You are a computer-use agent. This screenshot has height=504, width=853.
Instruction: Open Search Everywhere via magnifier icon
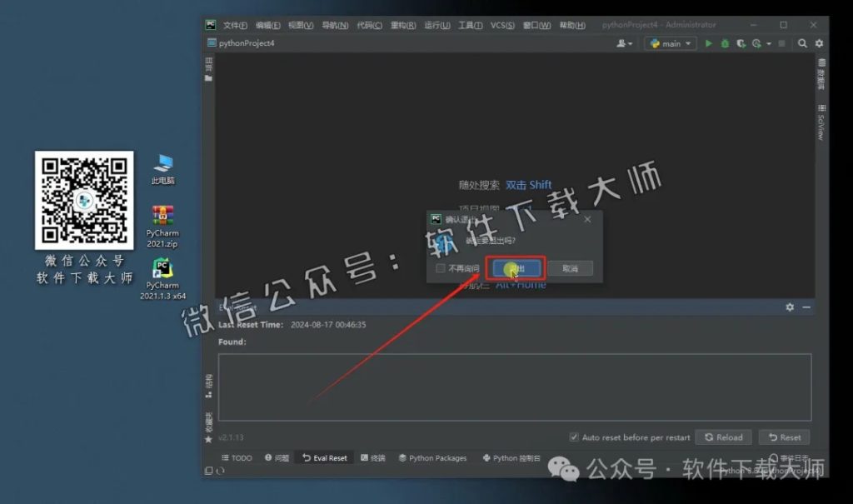pyautogui.click(x=801, y=43)
